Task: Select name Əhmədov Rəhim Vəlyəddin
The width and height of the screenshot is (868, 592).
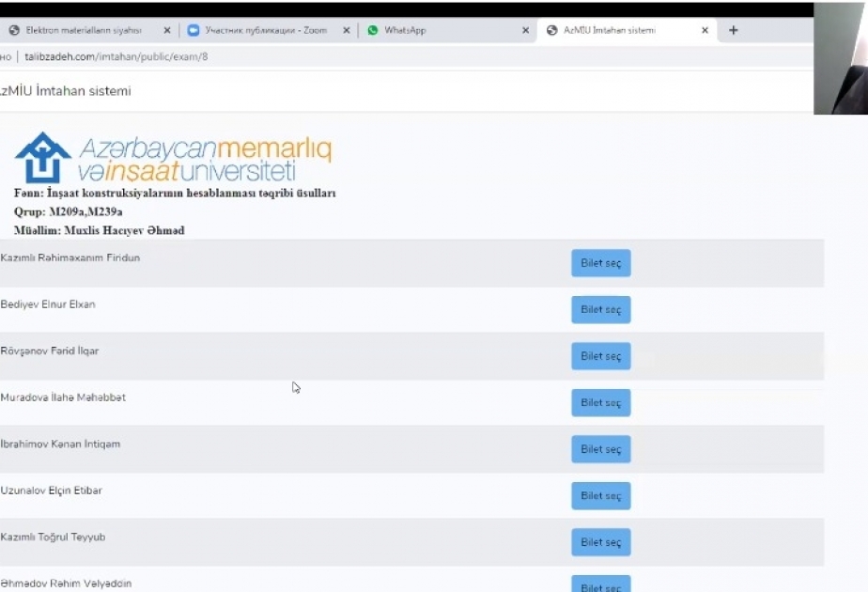Action: click(67, 584)
